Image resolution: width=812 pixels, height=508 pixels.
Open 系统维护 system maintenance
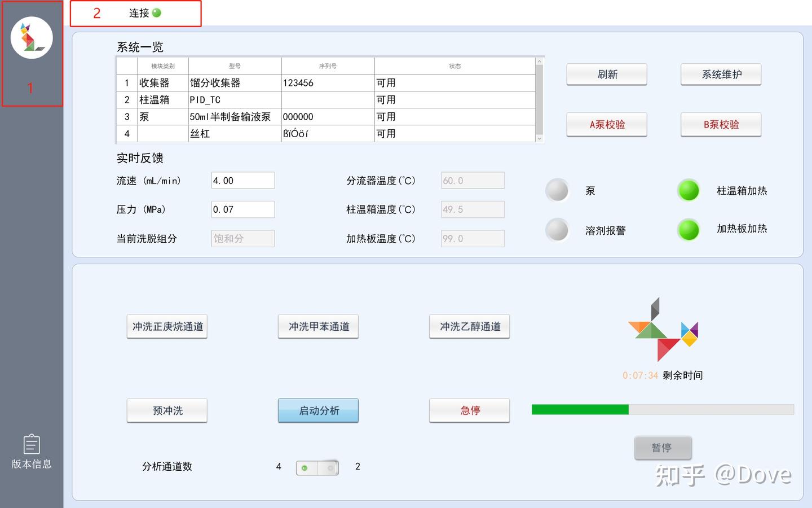[721, 74]
